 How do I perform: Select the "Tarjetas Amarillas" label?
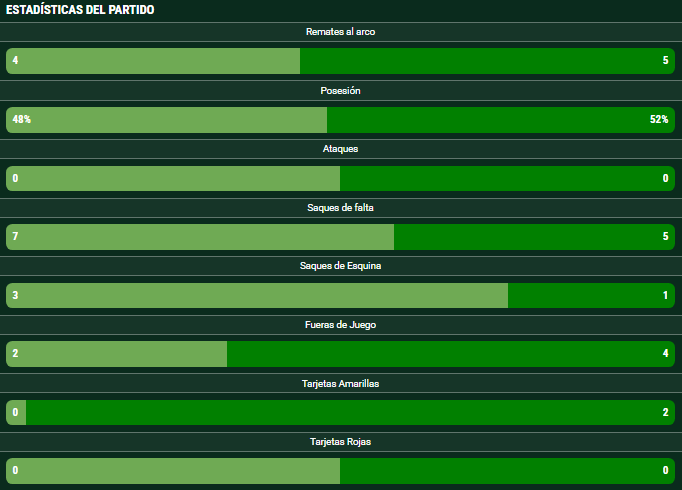340,383
